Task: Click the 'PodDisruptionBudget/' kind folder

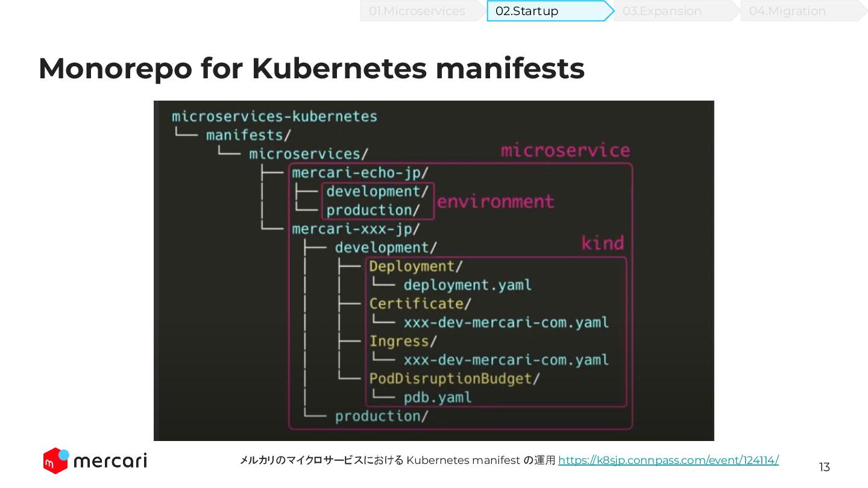Action: (454, 379)
